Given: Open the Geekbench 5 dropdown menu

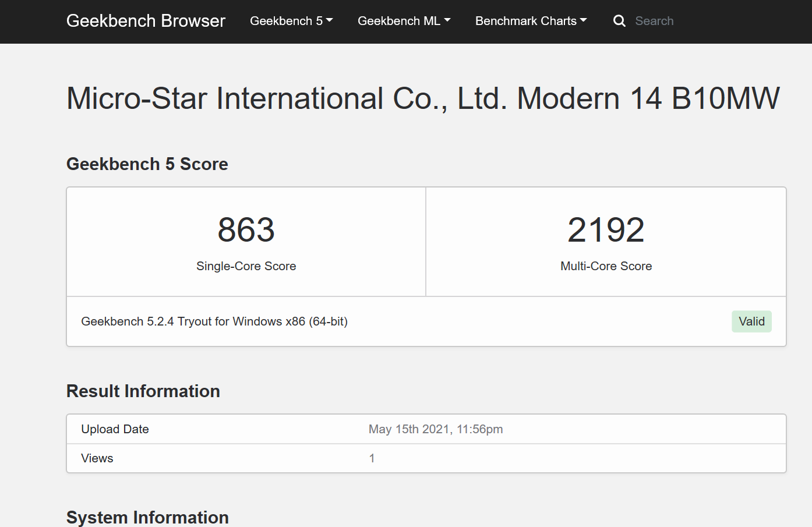Looking at the screenshot, I should (291, 21).
